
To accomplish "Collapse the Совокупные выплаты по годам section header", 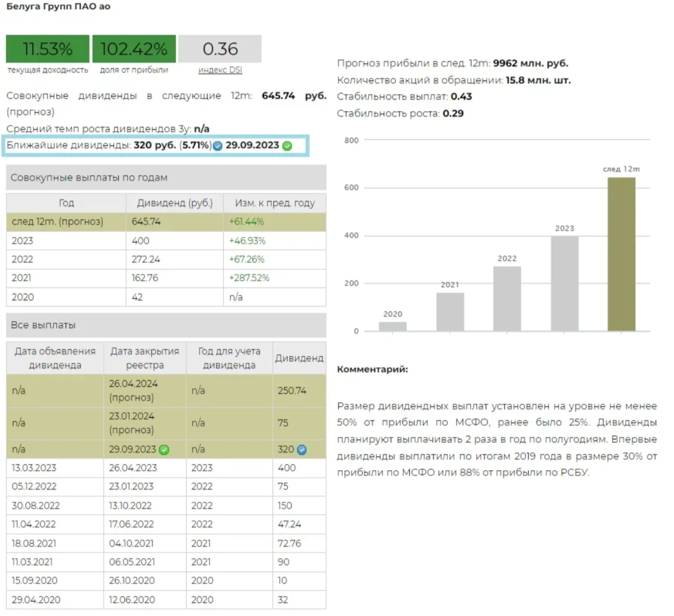I will tap(166, 178).
